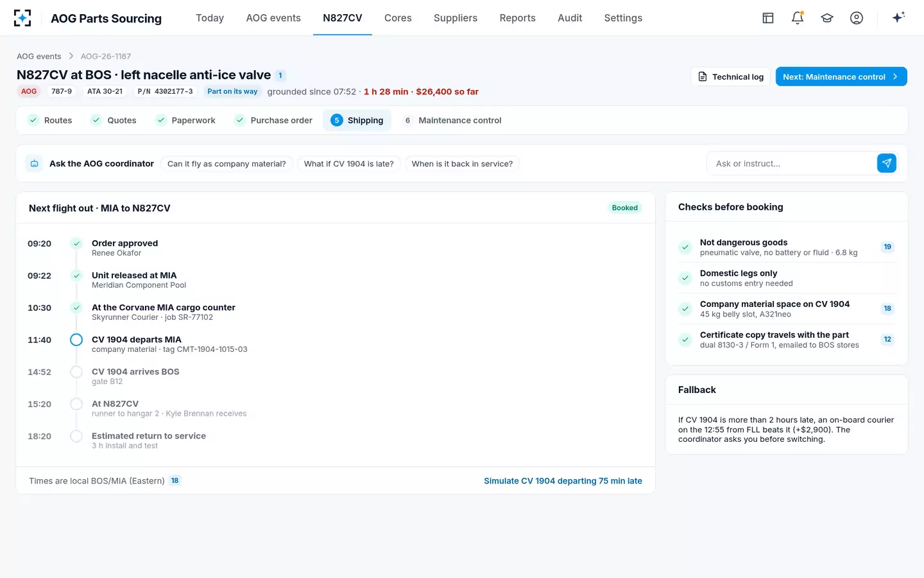Image resolution: width=924 pixels, height=578 pixels.
Task: Click Next: Maintenance control button
Action: (841, 76)
